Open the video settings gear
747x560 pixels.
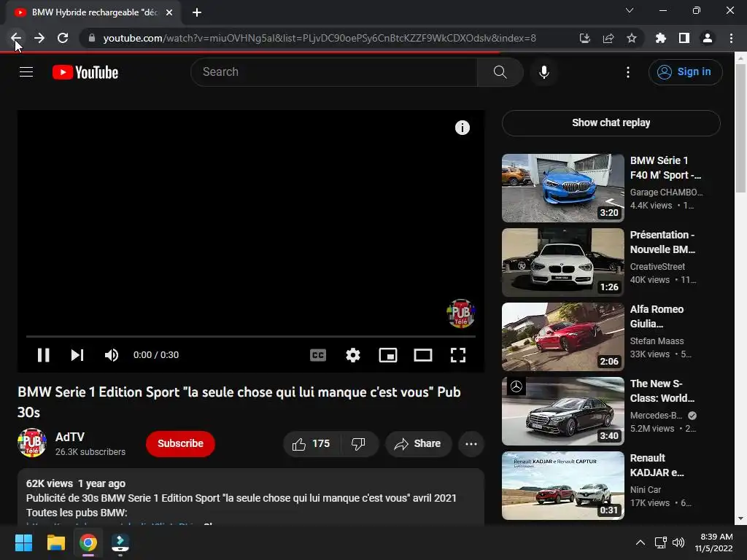pos(353,355)
